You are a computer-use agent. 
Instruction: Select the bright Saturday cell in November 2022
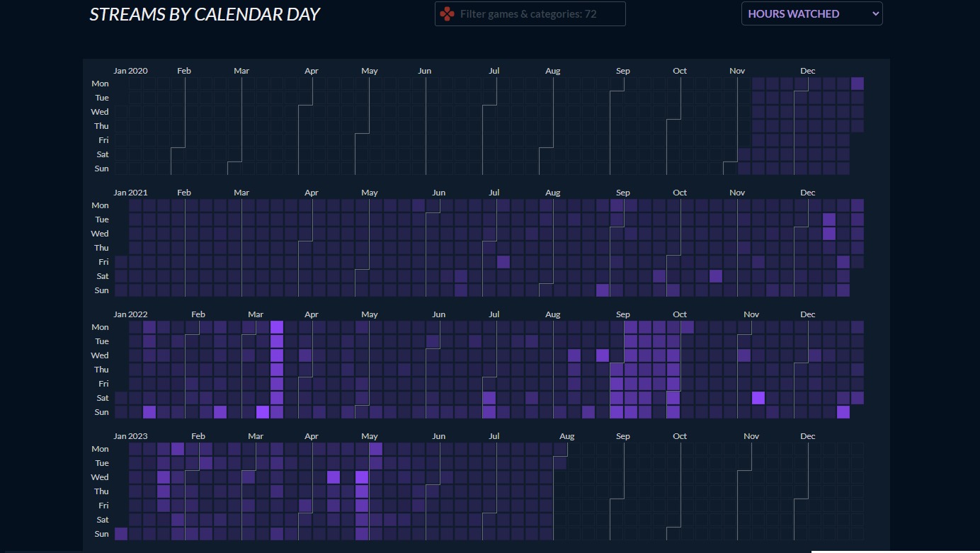coord(758,398)
